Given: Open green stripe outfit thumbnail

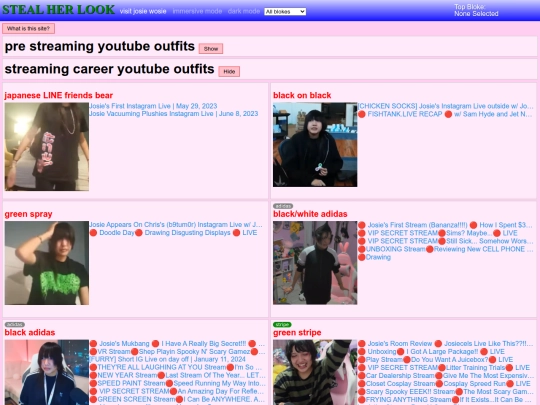Looking at the screenshot, I should [x=315, y=372].
